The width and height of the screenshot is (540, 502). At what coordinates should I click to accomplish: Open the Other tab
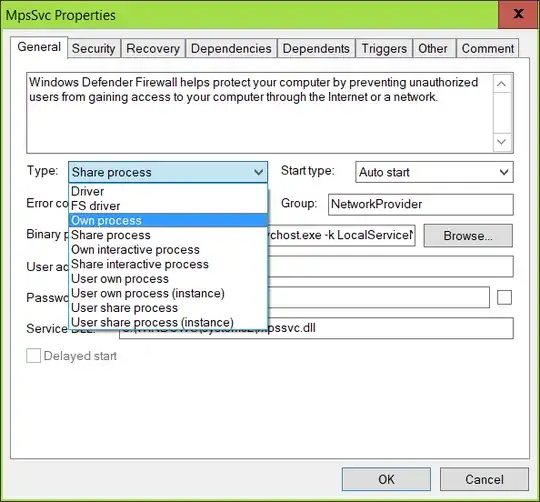pos(433,49)
